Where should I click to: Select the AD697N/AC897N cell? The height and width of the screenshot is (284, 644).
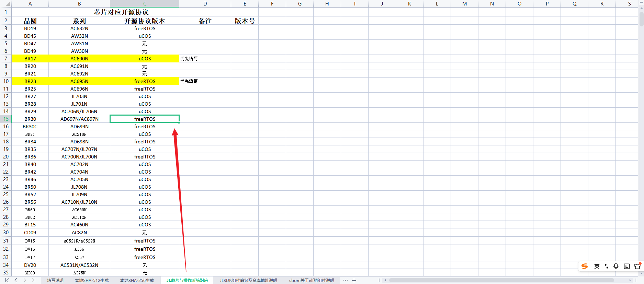79,119
